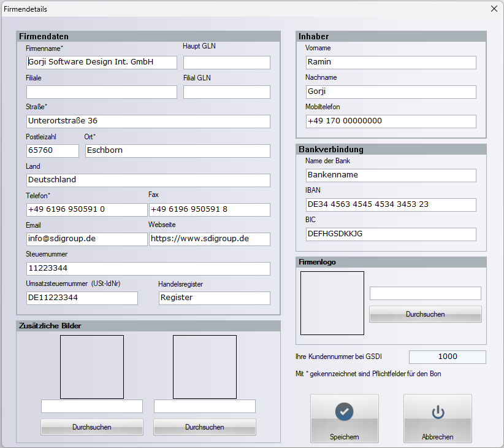Image resolution: width=504 pixels, height=448 pixels.
Task: Click the Mobiltelefon field
Action: click(x=391, y=122)
